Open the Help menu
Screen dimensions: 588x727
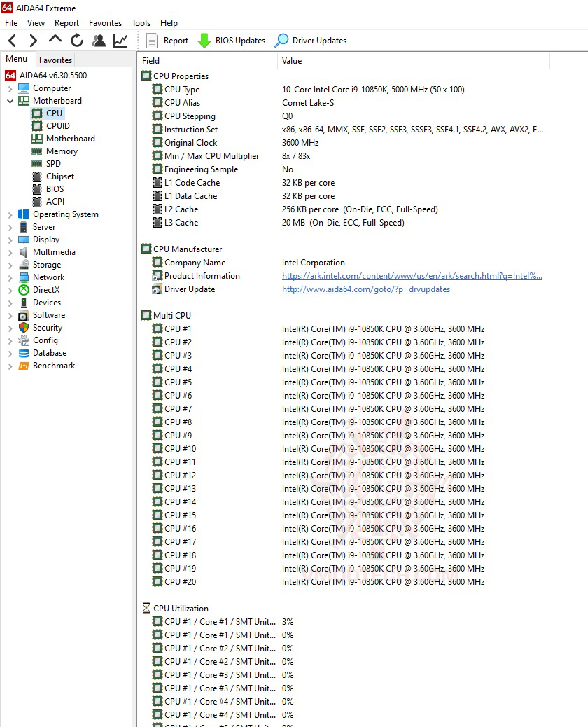(x=169, y=22)
